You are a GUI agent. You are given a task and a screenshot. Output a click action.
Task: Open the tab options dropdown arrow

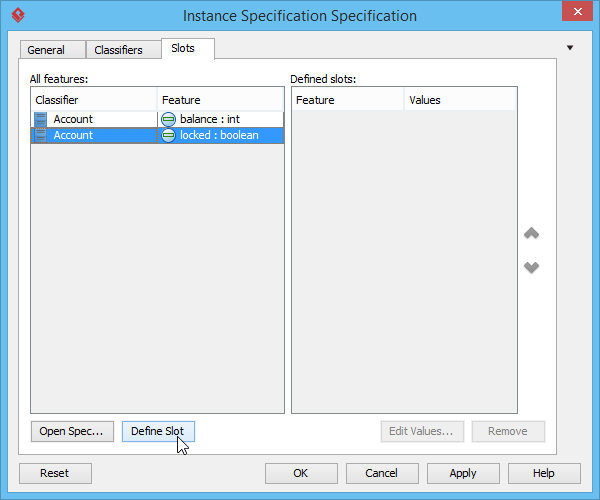coord(570,47)
